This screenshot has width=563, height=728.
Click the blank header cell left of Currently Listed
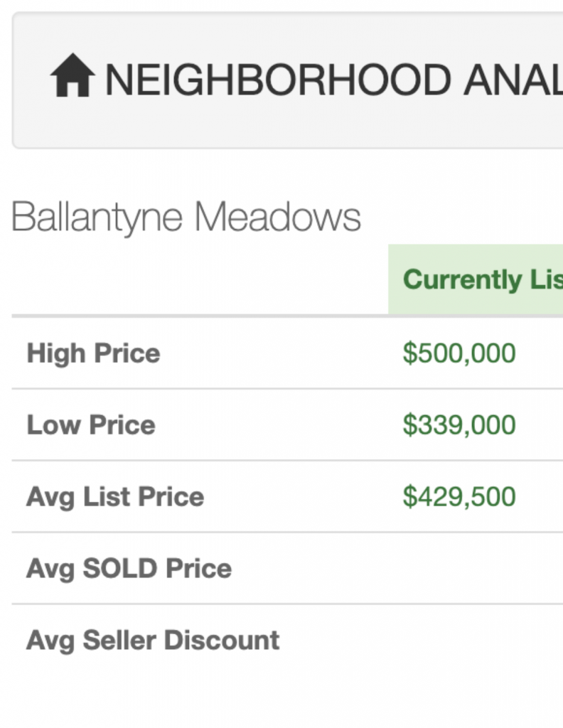(200, 279)
